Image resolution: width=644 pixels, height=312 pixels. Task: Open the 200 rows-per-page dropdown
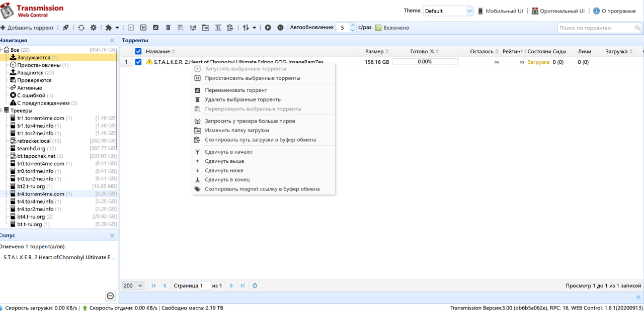(133, 285)
